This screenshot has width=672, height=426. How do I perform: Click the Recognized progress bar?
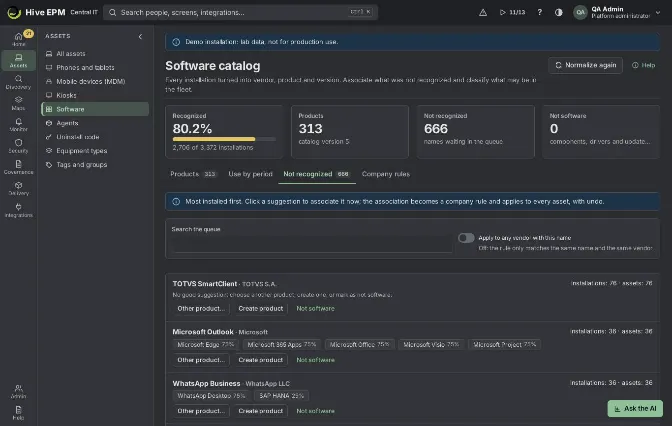224,139
